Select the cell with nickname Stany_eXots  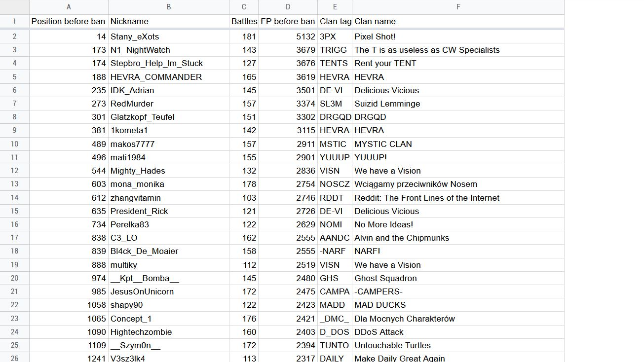point(169,36)
